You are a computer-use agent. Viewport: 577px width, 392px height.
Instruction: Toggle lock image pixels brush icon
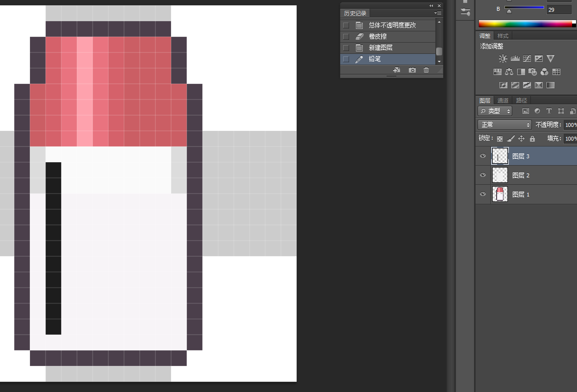point(511,138)
